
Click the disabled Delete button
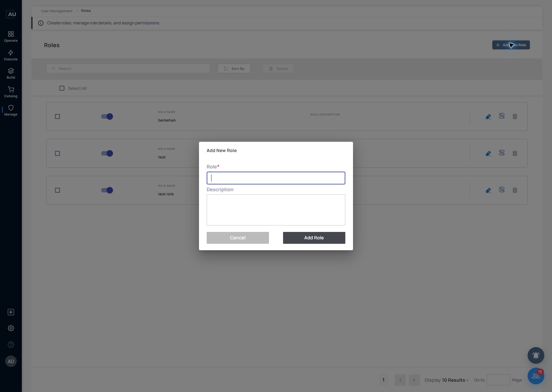pos(279,69)
